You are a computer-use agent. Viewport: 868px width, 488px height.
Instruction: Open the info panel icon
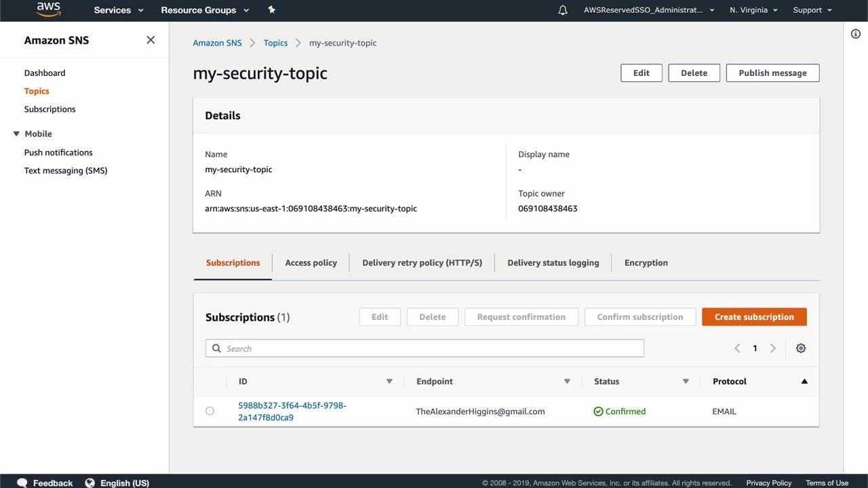pyautogui.click(x=856, y=34)
